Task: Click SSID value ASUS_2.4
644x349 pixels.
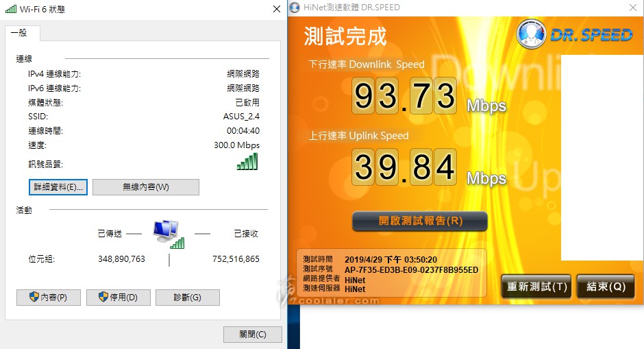Action: point(241,117)
